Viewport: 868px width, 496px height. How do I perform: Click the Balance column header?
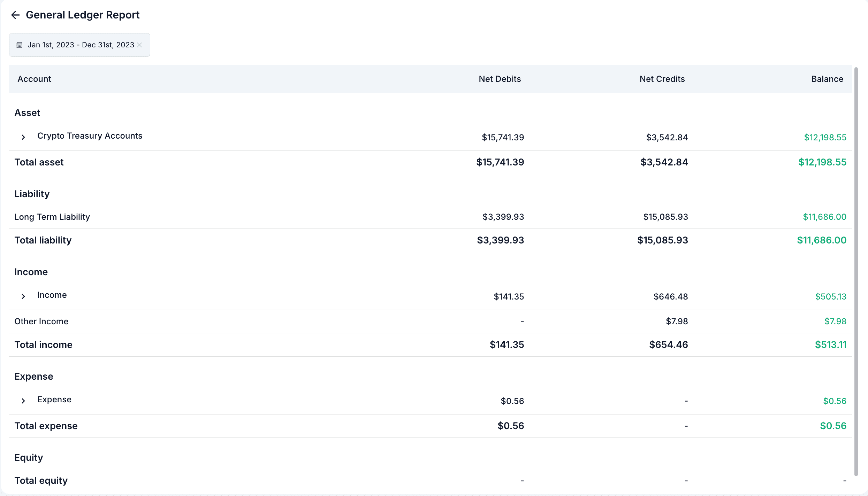(x=827, y=79)
